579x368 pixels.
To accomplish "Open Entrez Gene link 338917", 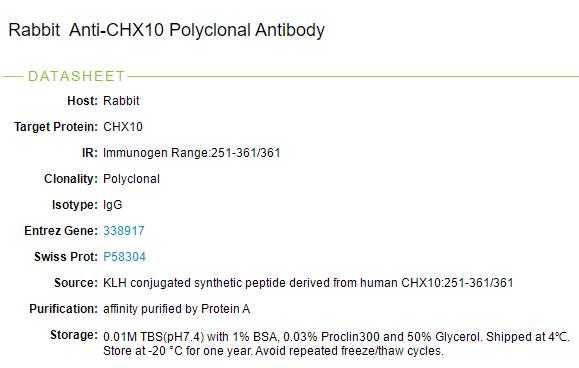I will [124, 231].
